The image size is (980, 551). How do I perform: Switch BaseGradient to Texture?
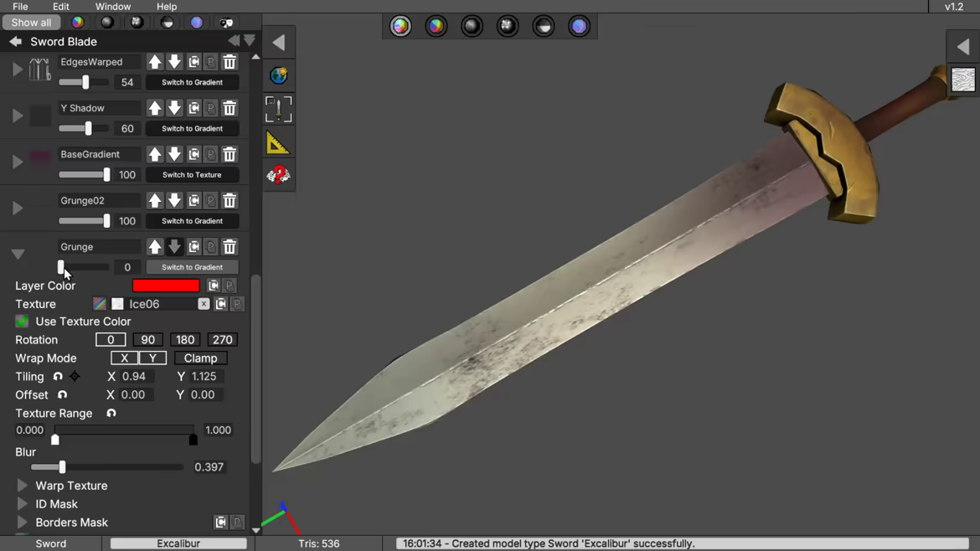pos(192,175)
